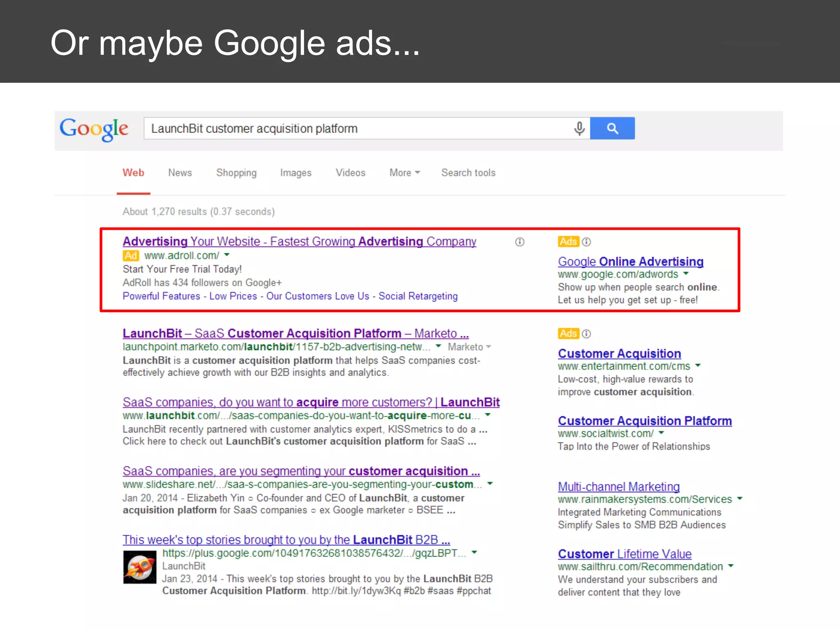
Task: Open the LaunchBit SaaS Customer Acquisition Platform Marketo result
Action: 296,333
